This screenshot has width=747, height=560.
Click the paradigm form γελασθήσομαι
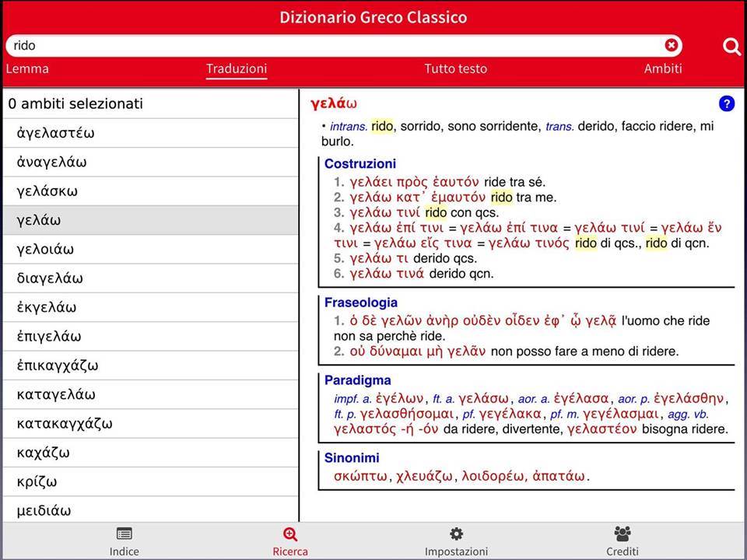407,413
